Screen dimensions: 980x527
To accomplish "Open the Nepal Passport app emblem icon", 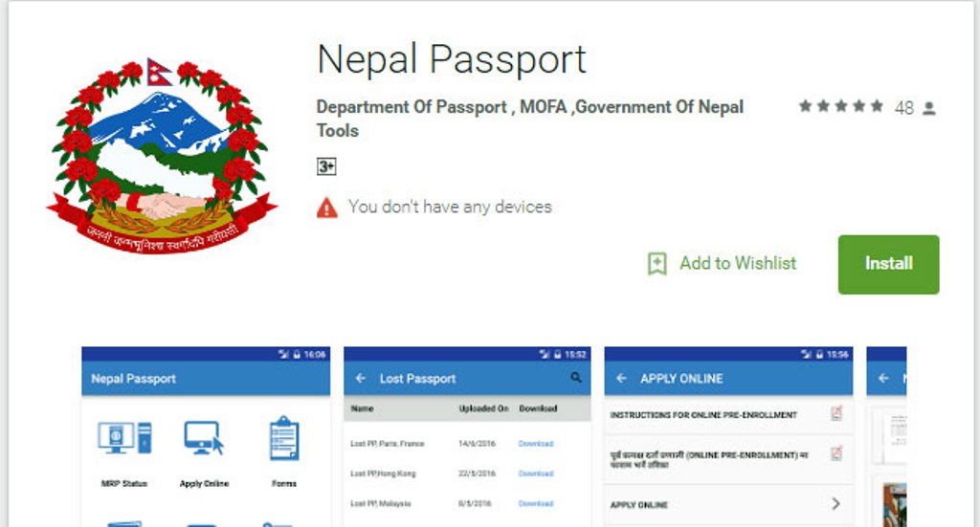I will point(161,156).
